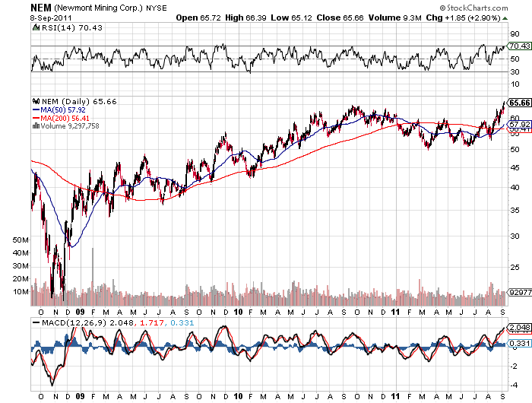Click the candlestick icon before NEM (Daily)

(x=36, y=101)
